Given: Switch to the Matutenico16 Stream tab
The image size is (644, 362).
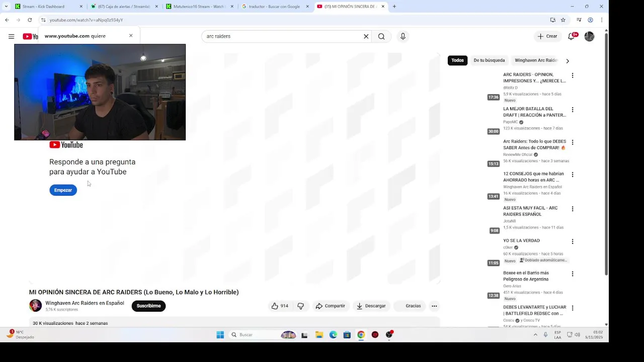Looking at the screenshot, I should coord(199,7).
